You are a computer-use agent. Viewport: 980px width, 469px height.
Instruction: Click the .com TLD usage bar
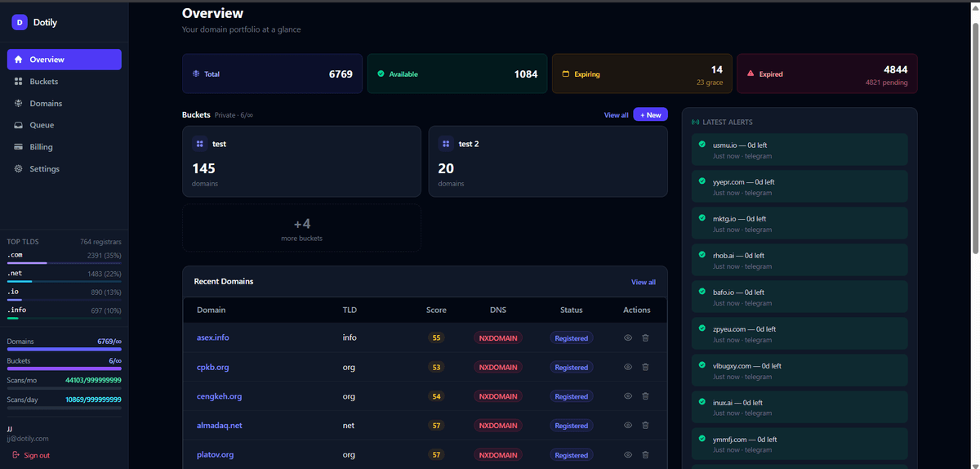[x=65, y=263]
